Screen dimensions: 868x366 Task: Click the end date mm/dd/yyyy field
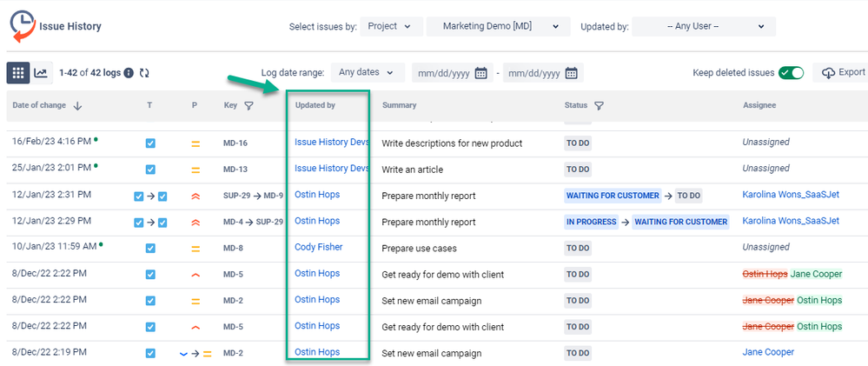(542, 72)
